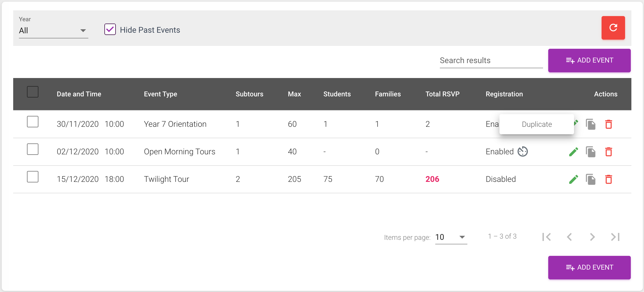Delete the Twilight Tour event via trash icon
This screenshot has width=644, height=292.
pyautogui.click(x=609, y=179)
